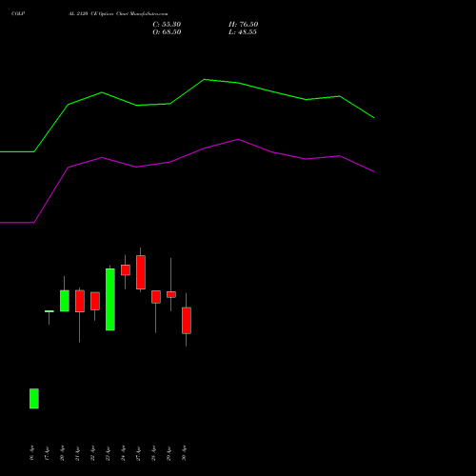Click the closing price value C: 55.30
This screenshot has height=476, width=476.
167,25
